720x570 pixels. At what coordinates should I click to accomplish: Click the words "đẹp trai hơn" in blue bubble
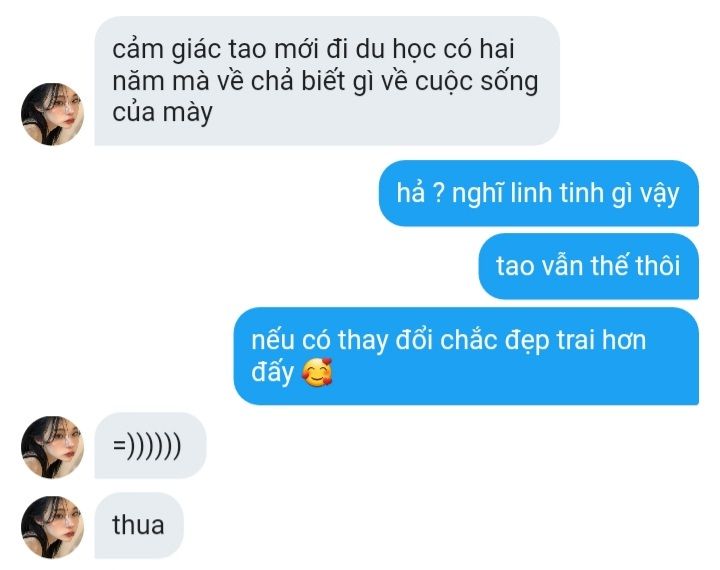click(576, 341)
